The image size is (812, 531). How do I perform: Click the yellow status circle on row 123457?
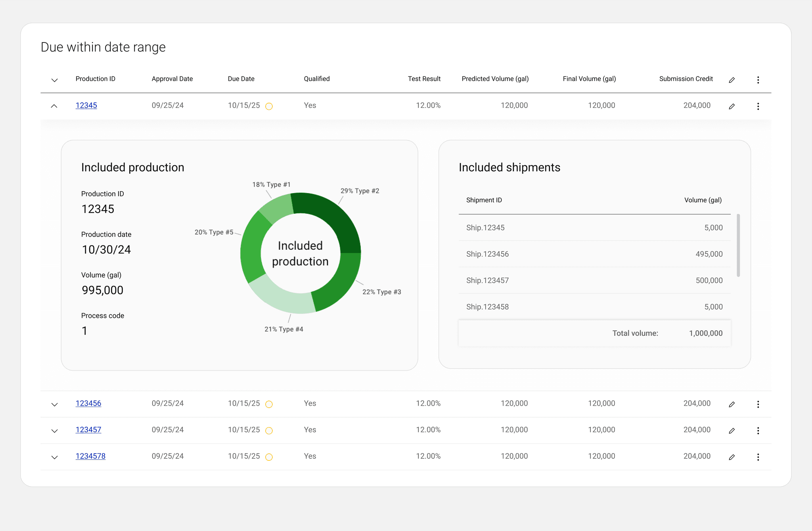(x=269, y=431)
